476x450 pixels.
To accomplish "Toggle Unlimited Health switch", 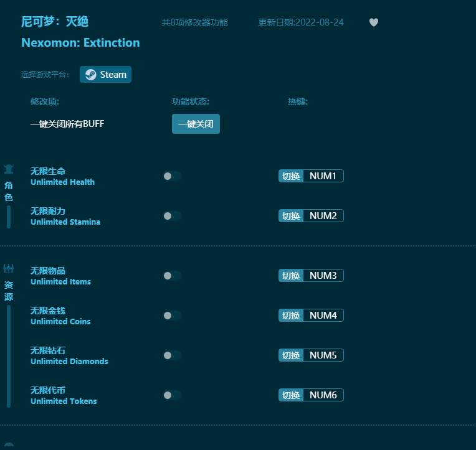I will click(172, 176).
